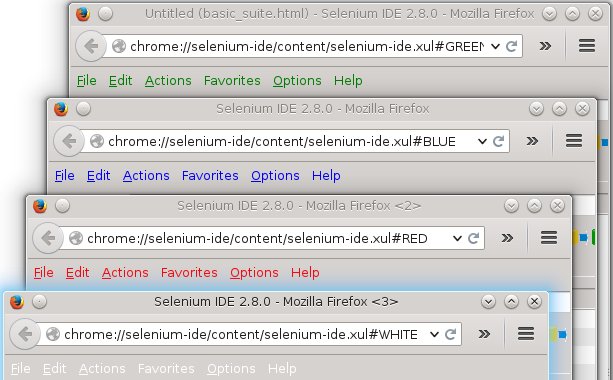Open hamburger menu in RED window
The height and width of the screenshot is (380, 613).
548,237
